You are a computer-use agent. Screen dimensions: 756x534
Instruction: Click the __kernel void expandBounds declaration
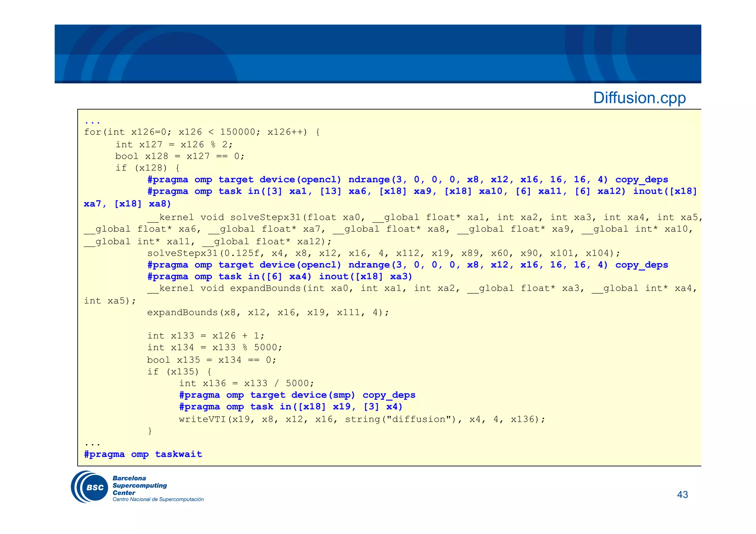point(422,288)
